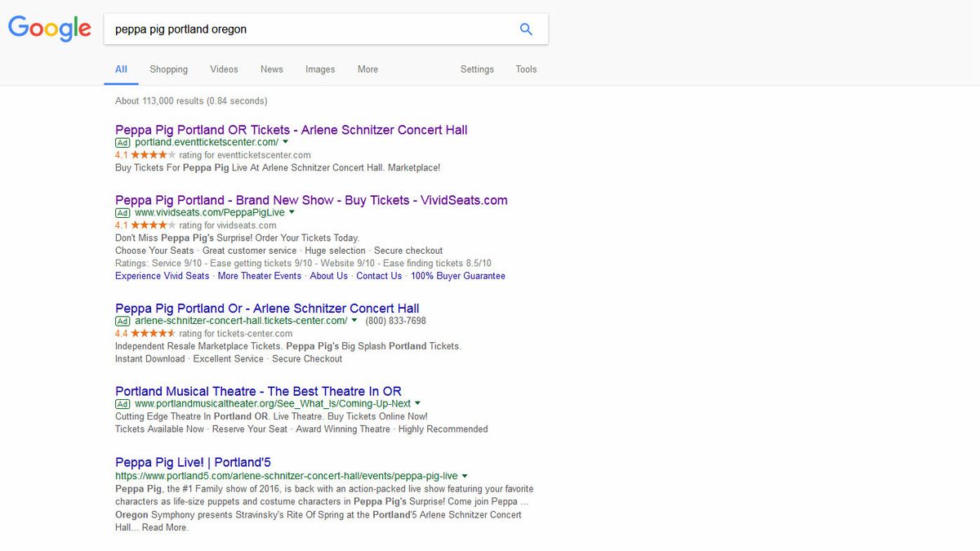Click the 'More Theater Events' sitelink
980x551 pixels.
259,276
